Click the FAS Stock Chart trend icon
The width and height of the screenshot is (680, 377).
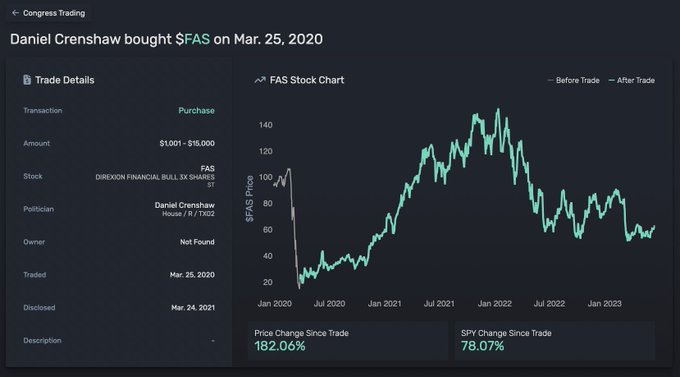click(x=260, y=80)
